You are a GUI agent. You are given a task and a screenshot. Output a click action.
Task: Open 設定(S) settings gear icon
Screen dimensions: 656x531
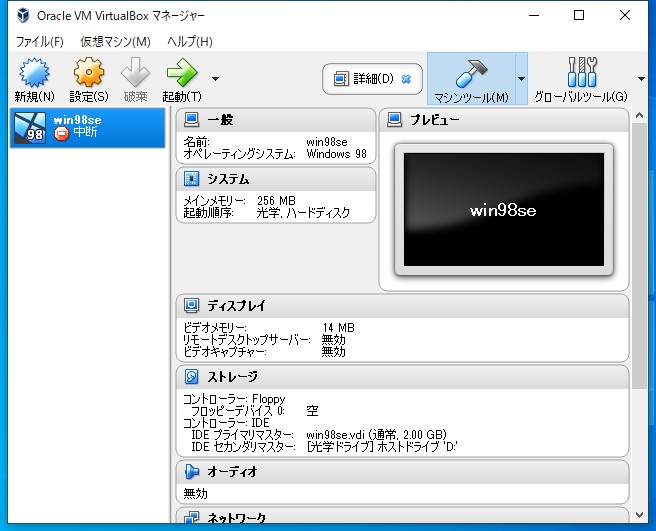click(x=89, y=73)
